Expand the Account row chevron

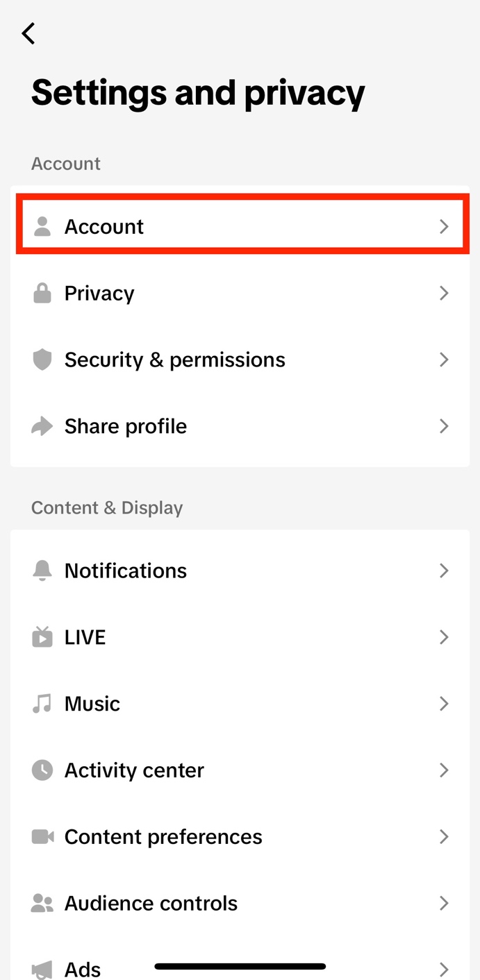[x=444, y=226]
